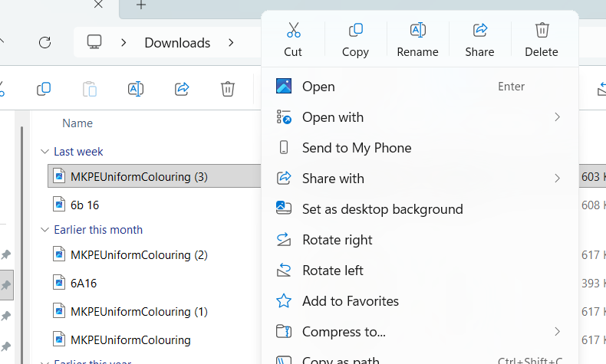Click the refresh icon beside address bar
This screenshot has height=364, width=606.
pyautogui.click(x=44, y=43)
